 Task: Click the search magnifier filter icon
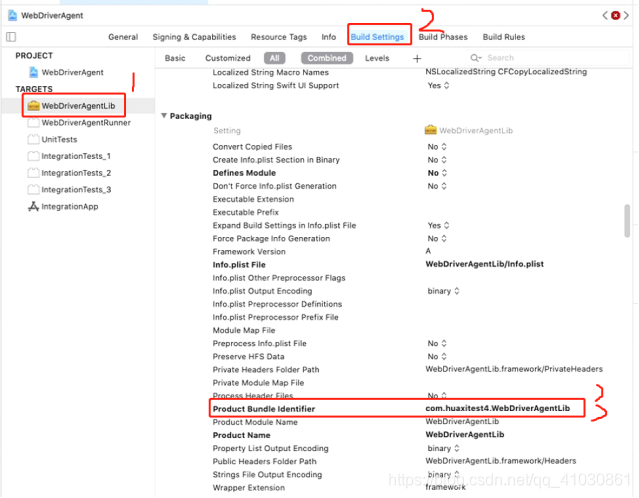pyautogui.click(x=476, y=58)
